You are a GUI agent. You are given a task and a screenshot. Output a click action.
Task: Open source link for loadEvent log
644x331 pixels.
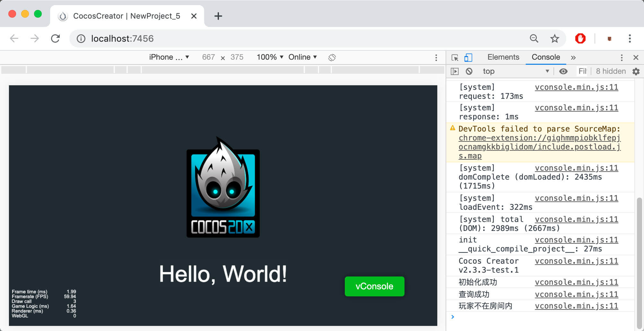[576, 198]
